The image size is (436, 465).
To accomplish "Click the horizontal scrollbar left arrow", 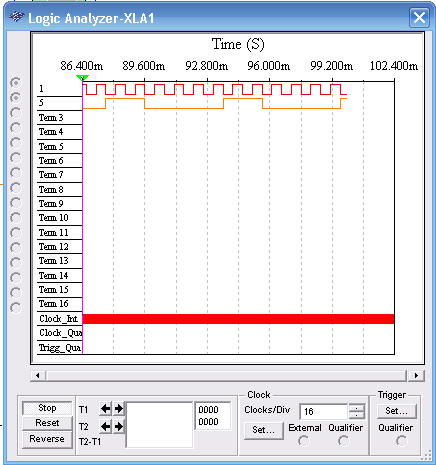I will pos(38,376).
